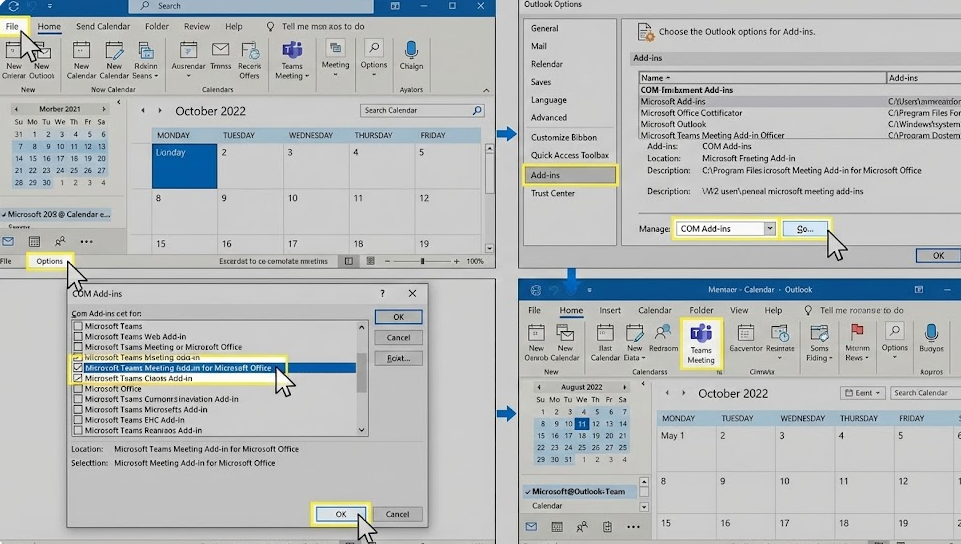Expand the Eeint dropdown beside Search Calendar
Screen dimensions: 961x544
click(862, 393)
